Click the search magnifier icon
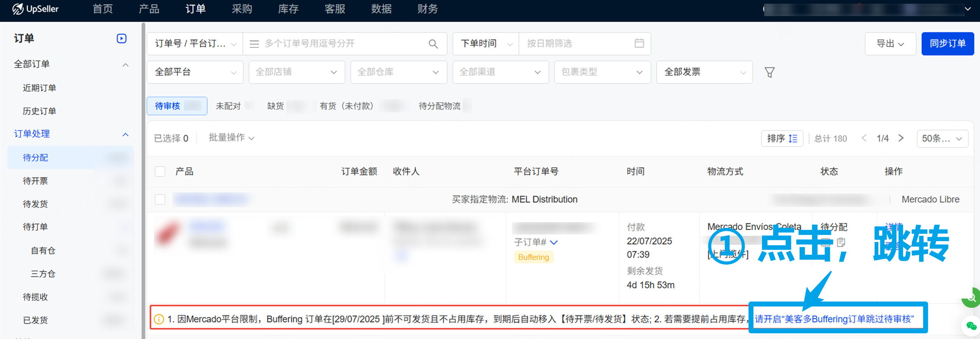 click(433, 44)
